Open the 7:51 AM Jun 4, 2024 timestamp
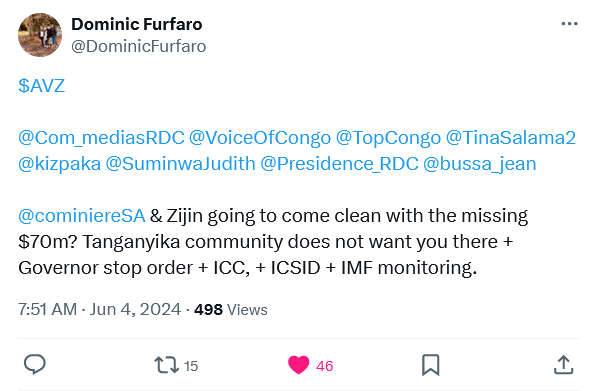 [x=100, y=309]
